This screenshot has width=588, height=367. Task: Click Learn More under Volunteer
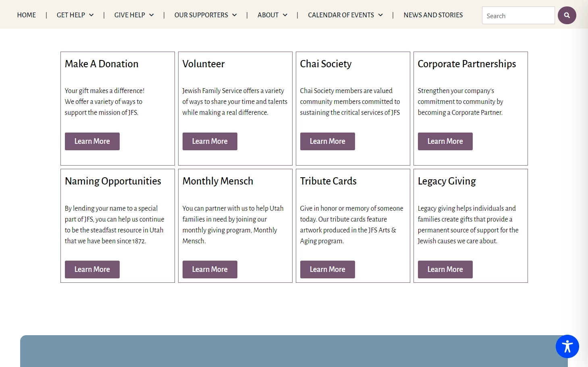[210, 141]
